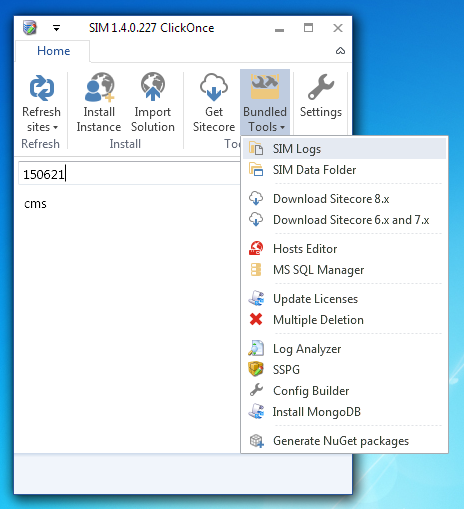The image size is (464, 509).
Task: Collapse the ribbon with the chevron
Action: point(340,51)
